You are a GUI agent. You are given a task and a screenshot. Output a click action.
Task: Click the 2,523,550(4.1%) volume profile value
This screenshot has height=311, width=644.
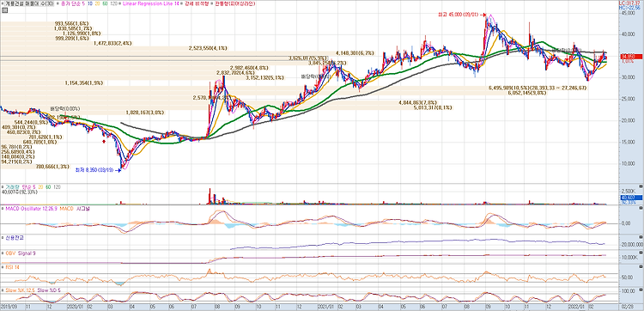click(x=208, y=48)
